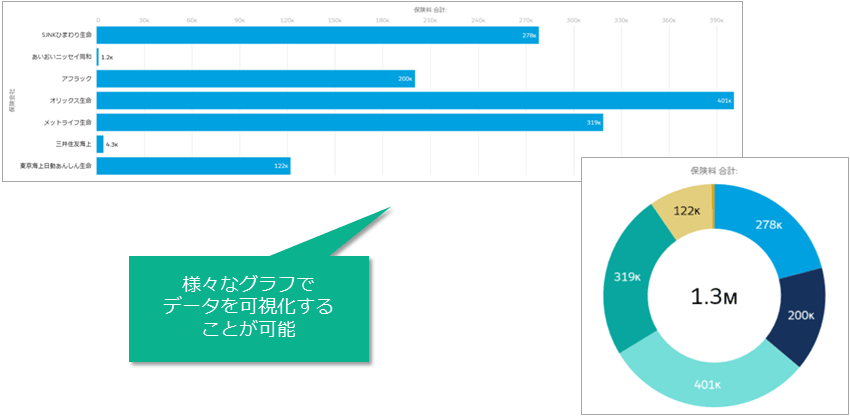The image size is (850, 417).
Task: Select the メットライフ生命 bar showing 319k
Action: (350, 123)
